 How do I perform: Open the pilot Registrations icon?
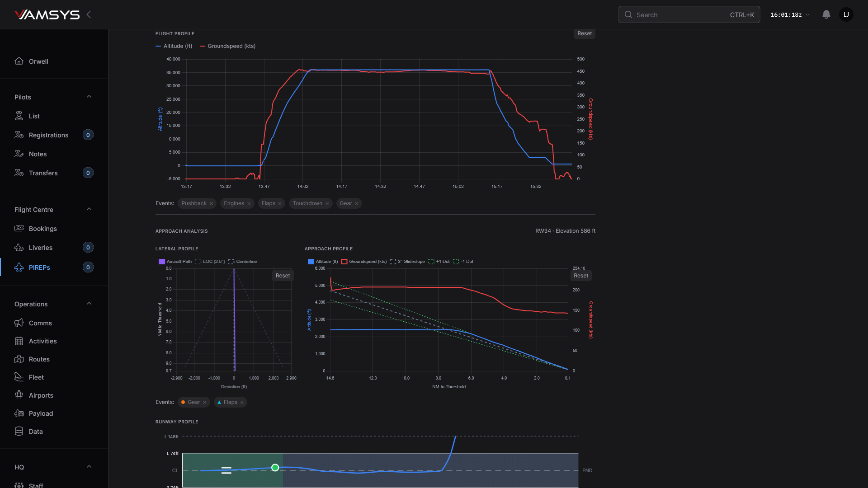[19, 135]
